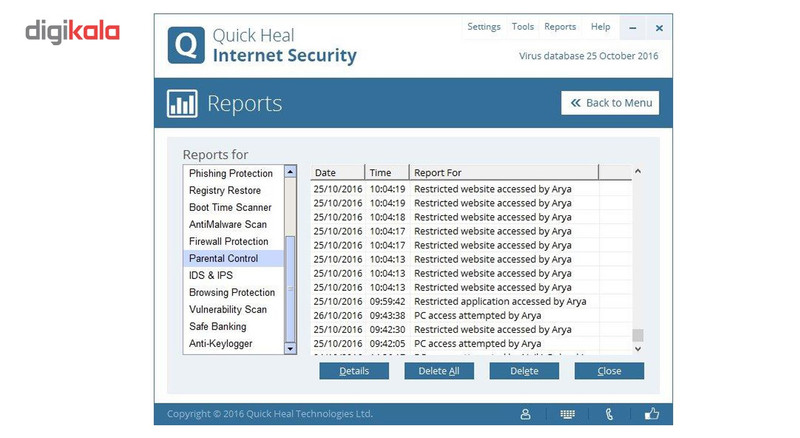Click the Close button below the table
Viewport: 800px width, 438px height.
coord(609,371)
